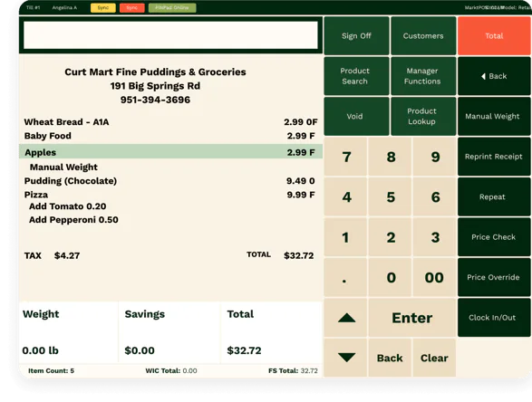Open Clock In/Out
Viewport: 532px width, 402px height.
[x=494, y=318]
